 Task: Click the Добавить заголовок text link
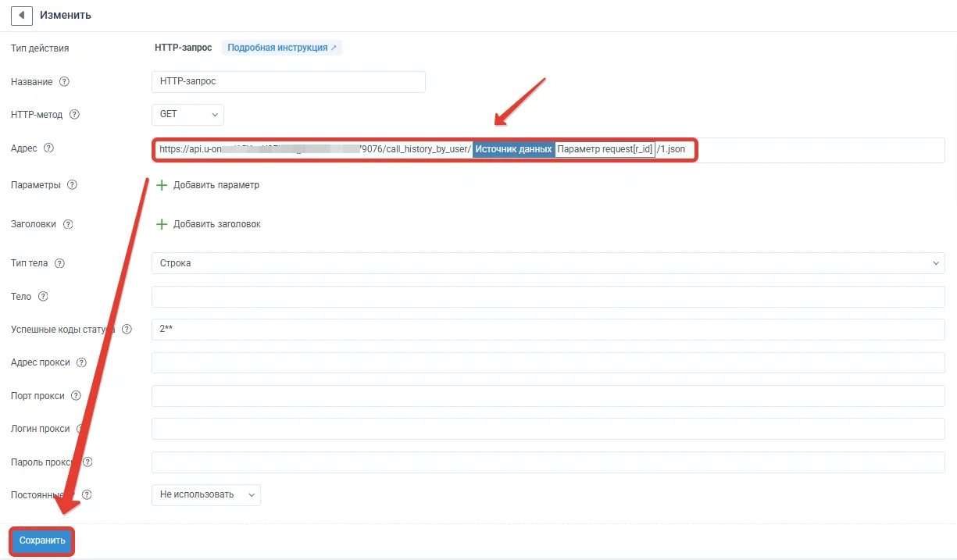[x=217, y=224]
